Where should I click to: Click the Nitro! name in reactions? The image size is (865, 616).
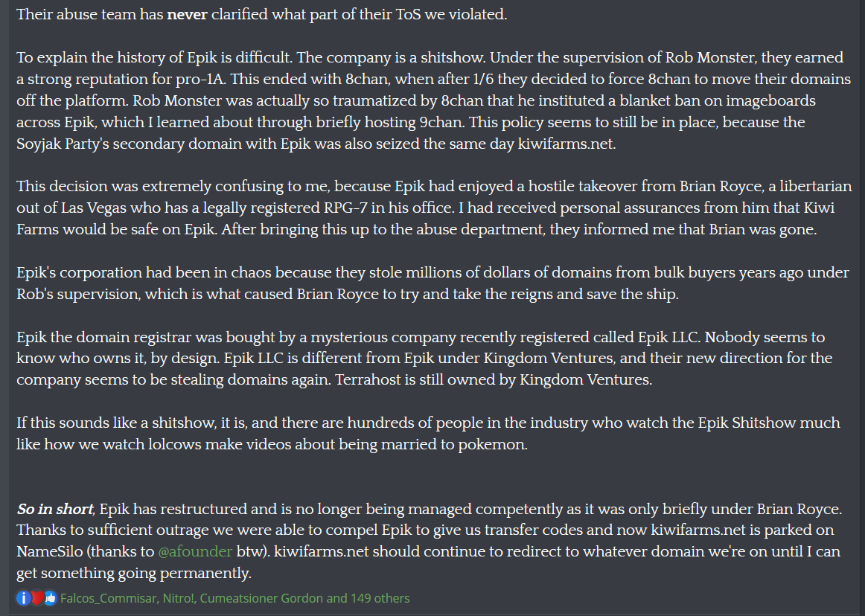click(178, 598)
